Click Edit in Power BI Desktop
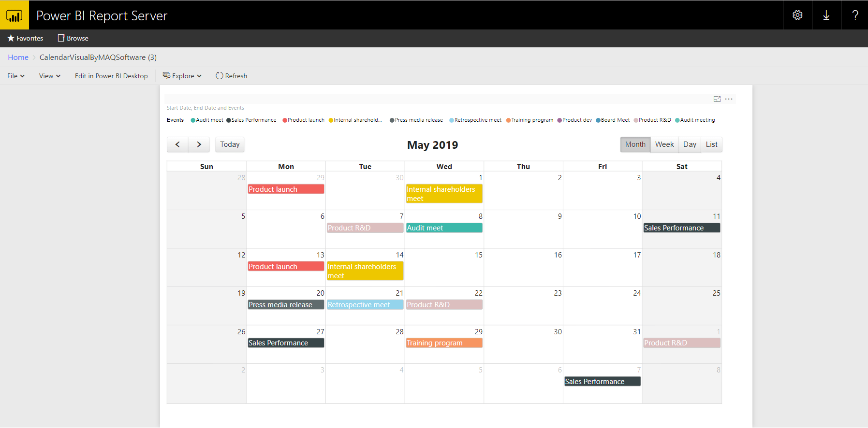This screenshot has width=868, height=428. click(111, 76)
